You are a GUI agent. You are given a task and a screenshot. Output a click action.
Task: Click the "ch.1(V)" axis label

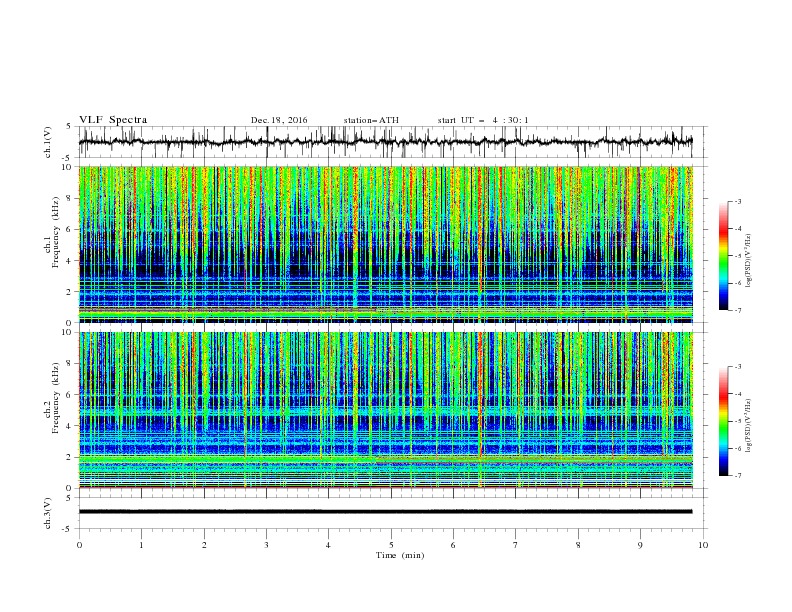tap(48, 142)
